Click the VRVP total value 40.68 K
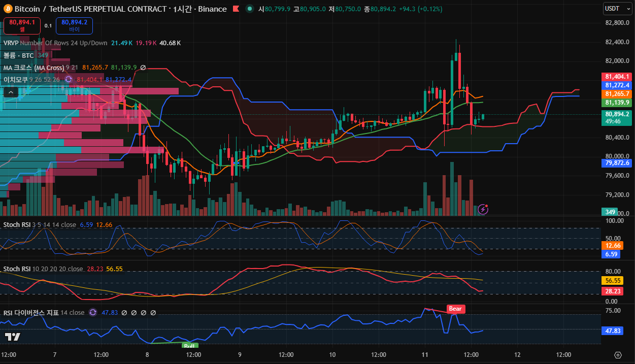 [x=170, y=43]
